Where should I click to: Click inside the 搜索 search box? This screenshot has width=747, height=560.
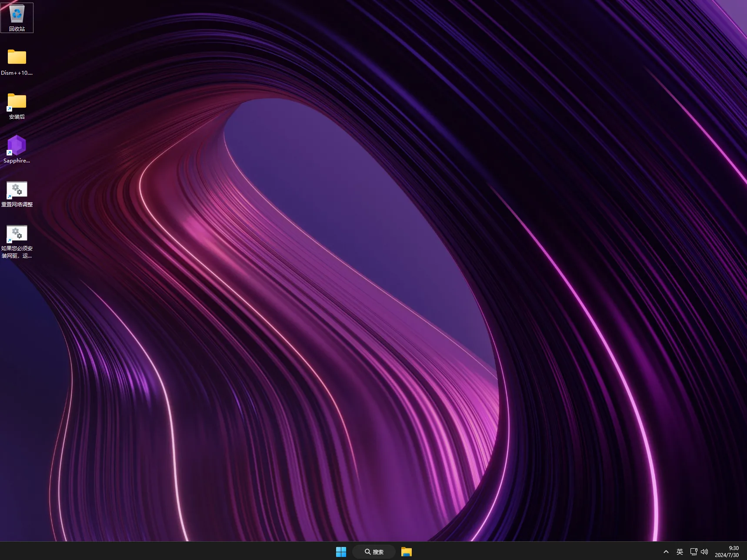click(378, 552)
